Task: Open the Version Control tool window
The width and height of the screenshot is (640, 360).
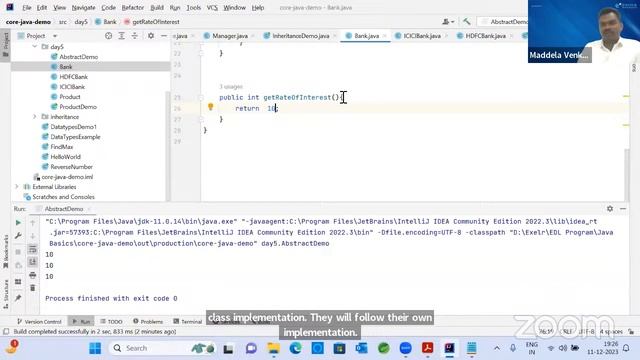Action: point(39,322)
